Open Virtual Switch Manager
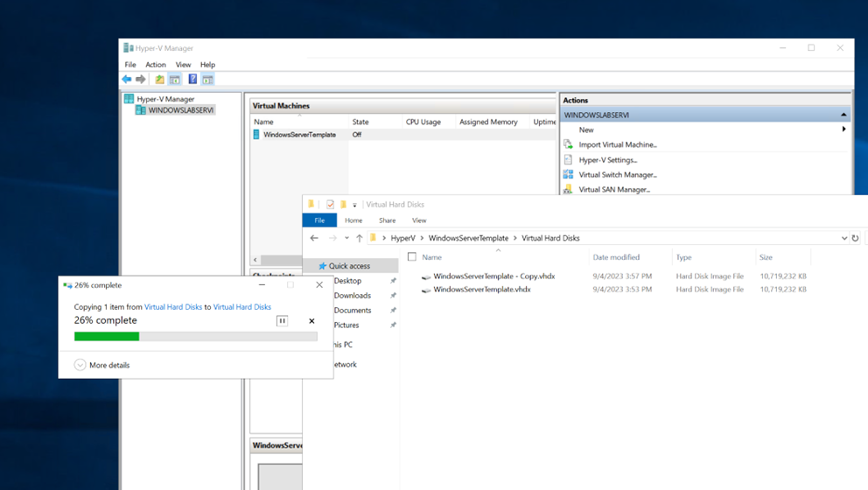Viewport: 868px width, 490px height. 617,174
